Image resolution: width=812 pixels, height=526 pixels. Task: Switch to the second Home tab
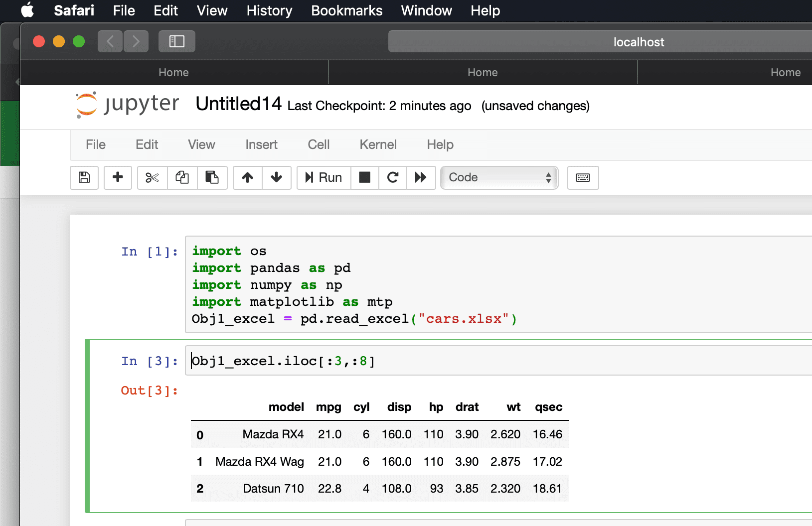(x=483, y=72)
